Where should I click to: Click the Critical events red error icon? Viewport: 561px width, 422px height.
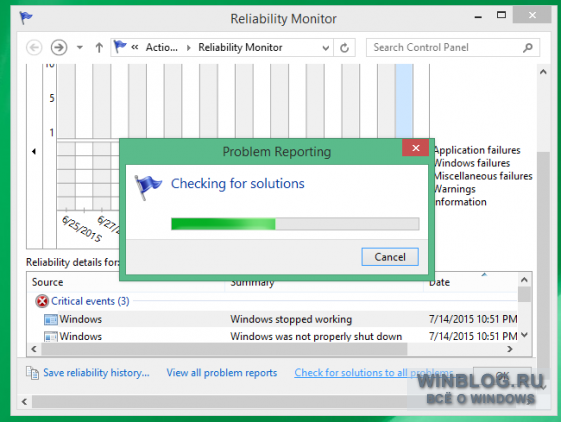[42, 301]
